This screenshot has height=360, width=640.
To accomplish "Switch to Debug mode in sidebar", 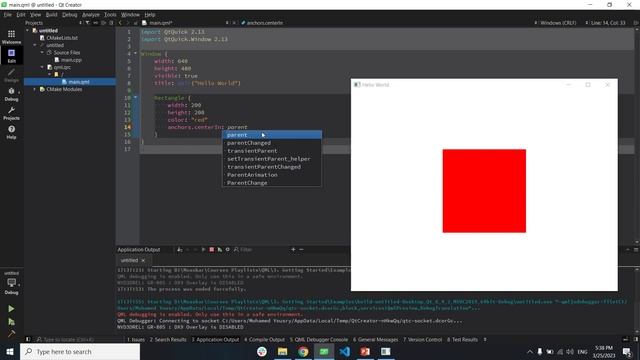I will [11, 94].
